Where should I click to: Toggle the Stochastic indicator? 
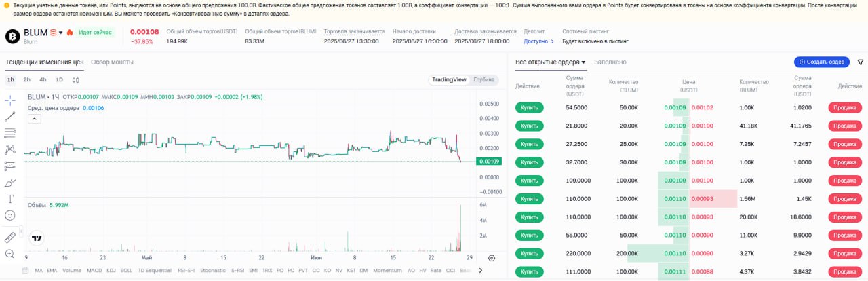[212, 270]
